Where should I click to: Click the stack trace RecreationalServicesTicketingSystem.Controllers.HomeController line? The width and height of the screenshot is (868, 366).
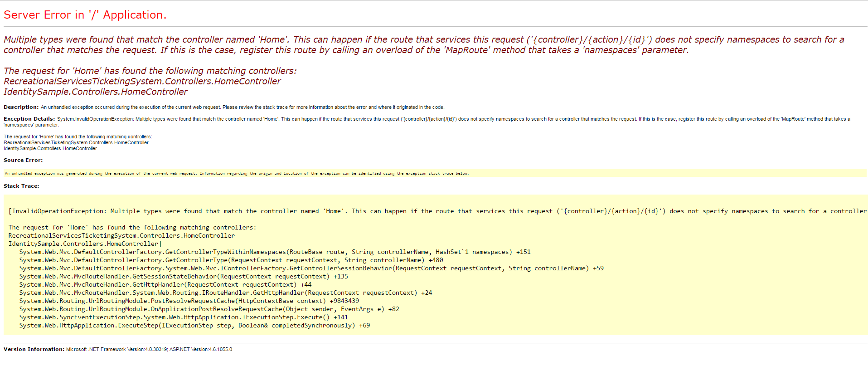121,235
